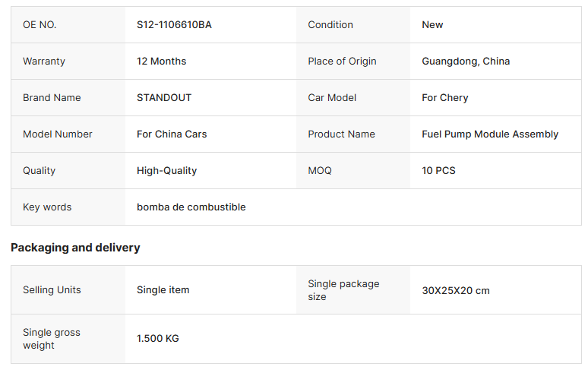Viewport: 588px width, 373px height.
Task: Select the Single gross weight label
Action: pos(52,339)
